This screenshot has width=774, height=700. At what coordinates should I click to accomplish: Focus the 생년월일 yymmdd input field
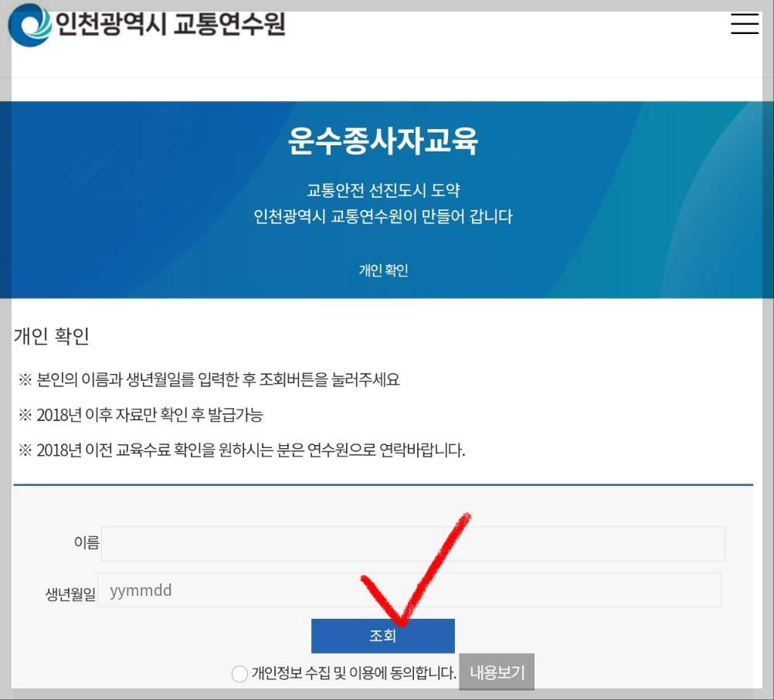click(412, 590)
